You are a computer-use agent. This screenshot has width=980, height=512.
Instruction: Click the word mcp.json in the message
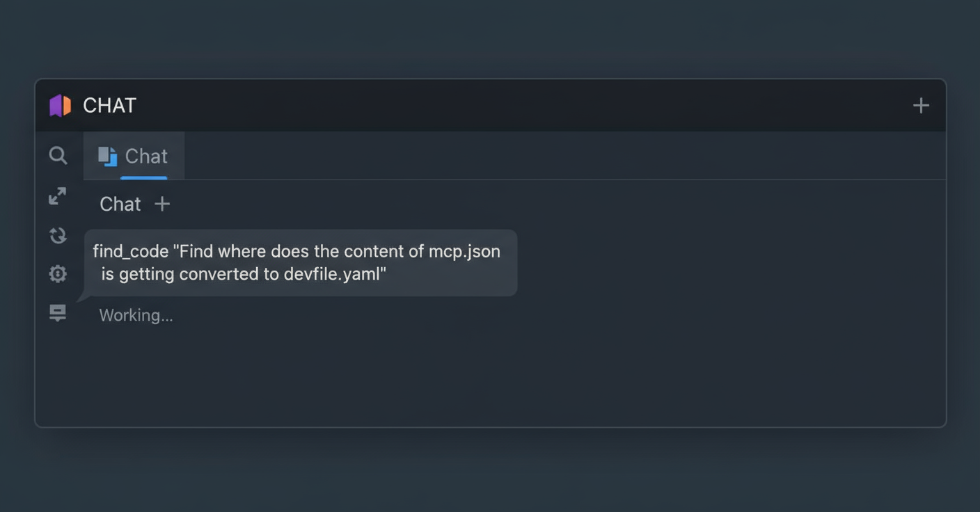click(464, 251)
